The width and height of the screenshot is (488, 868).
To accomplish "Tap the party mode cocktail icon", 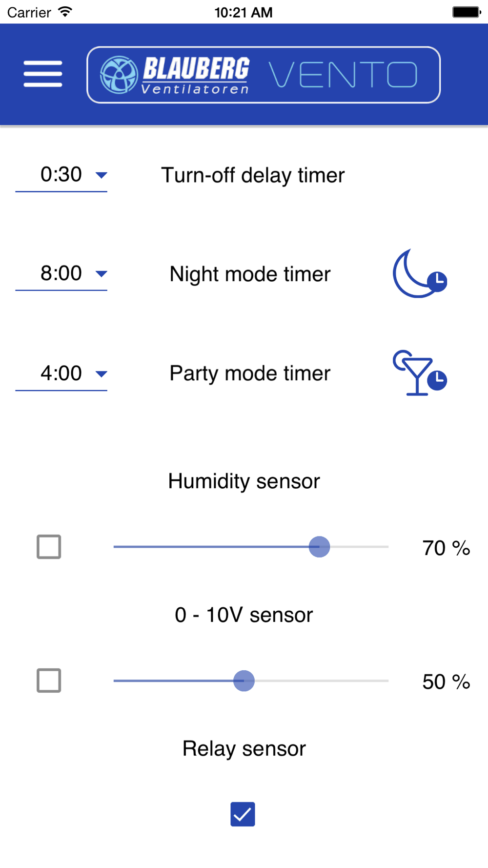I will pos(420,373).
